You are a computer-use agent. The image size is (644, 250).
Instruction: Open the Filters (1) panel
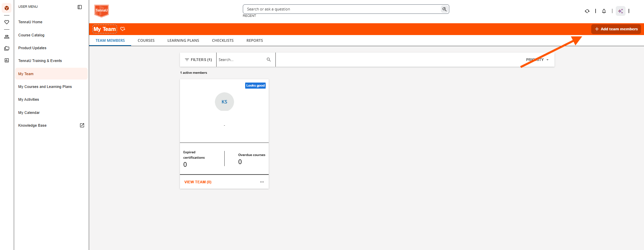click(x=198, y=60)
